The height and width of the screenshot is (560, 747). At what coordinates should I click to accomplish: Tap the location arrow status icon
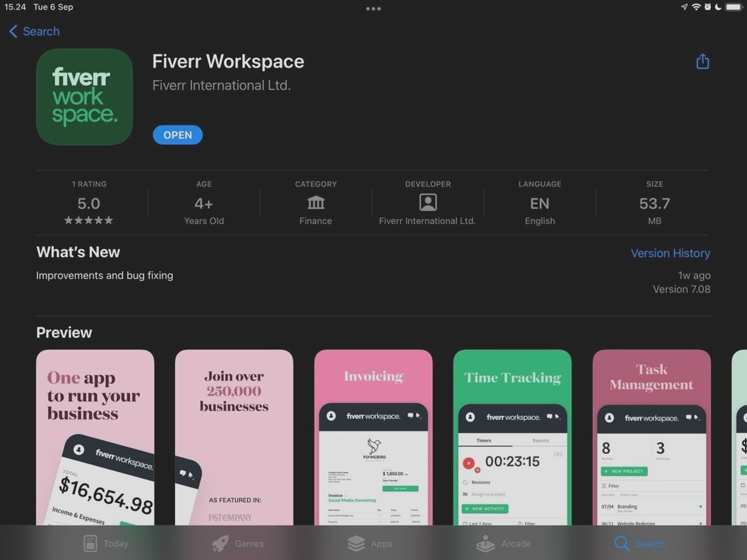(x=685, y=7)
